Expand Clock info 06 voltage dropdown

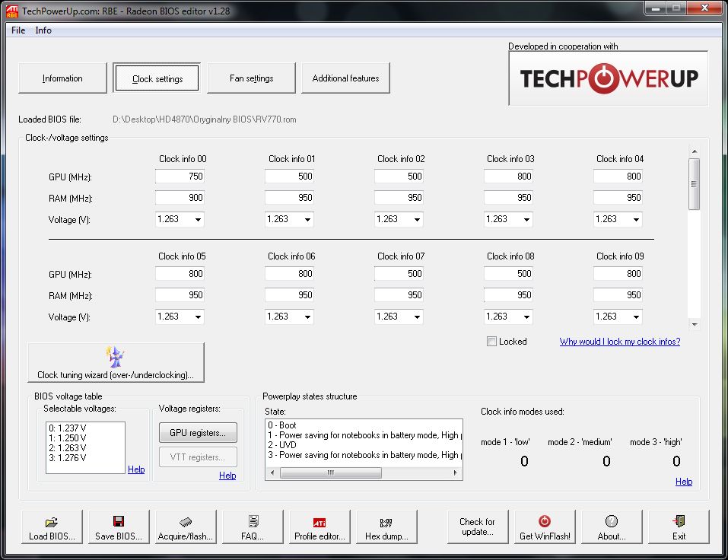coord(308,317)
